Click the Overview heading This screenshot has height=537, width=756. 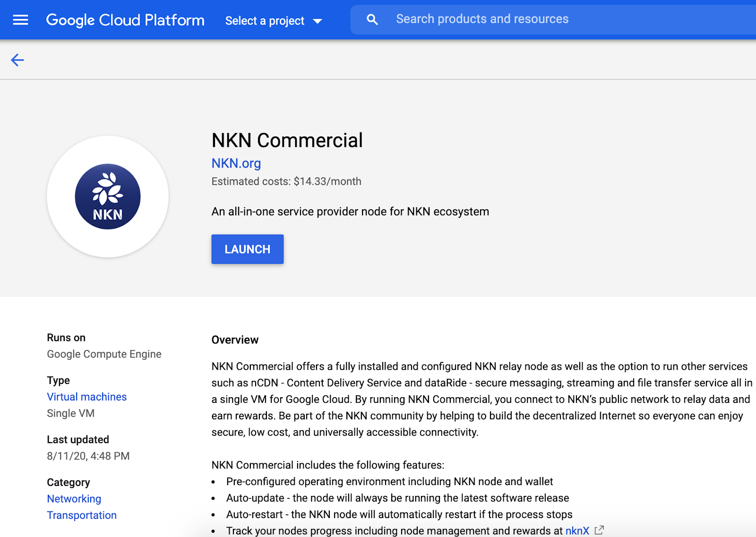click(235, 340)
